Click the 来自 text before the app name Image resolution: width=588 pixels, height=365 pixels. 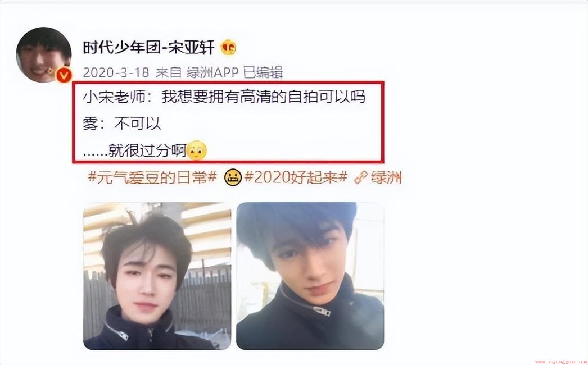pyautogui.click(x=169, y=72)
